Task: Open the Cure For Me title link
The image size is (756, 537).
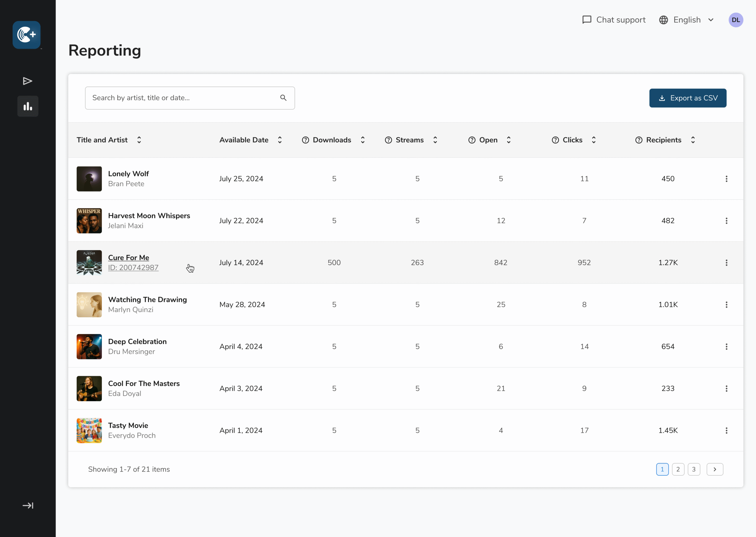Action: tap(128, 258)
